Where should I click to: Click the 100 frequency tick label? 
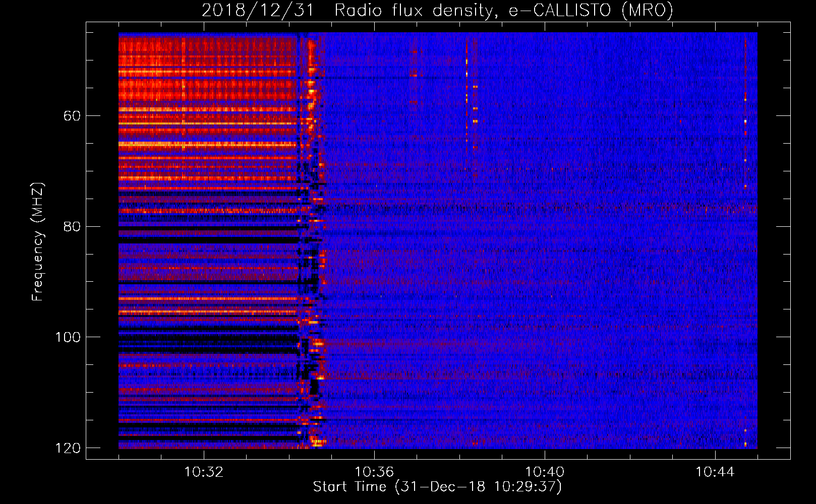point(68,337)
